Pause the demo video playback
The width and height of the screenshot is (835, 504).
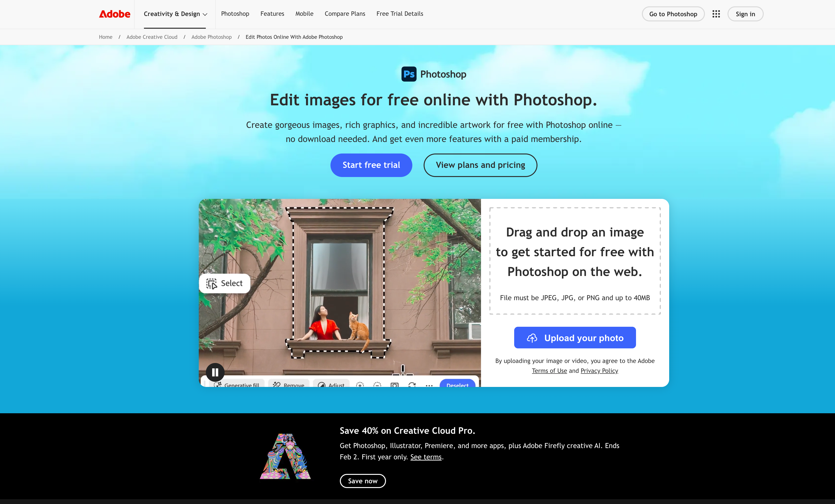[215, 372]
